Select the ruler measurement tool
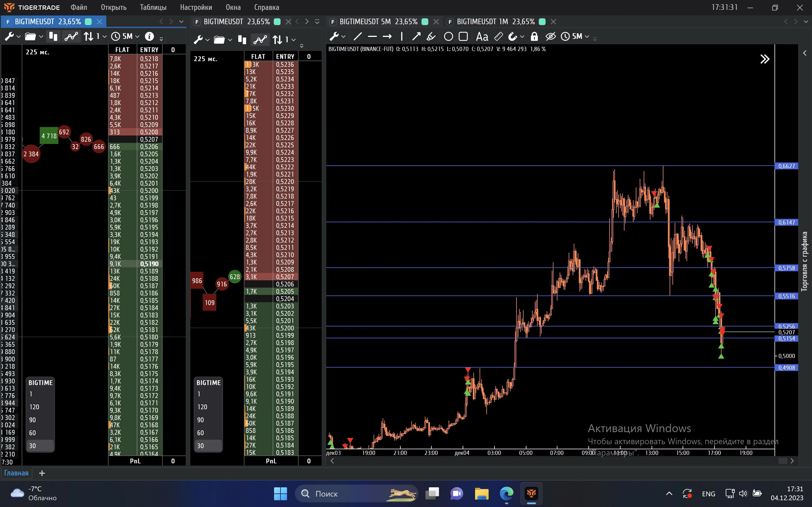The image size is (812, 507). (498, 36)
